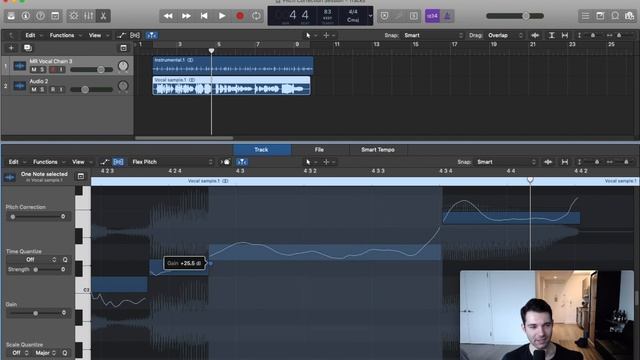Image resolution: width=640 pixels, height=360 pixels.
Task: Mute the Audio 2 track
Action: (x=34, y=89)
